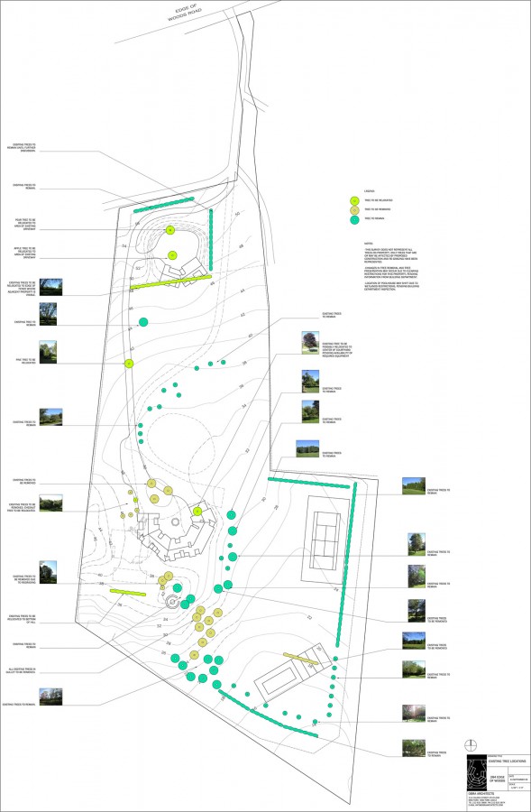Select the 'center of courtyard' relocation annotation
Viewport: 531px width, 812px height.
337,351
